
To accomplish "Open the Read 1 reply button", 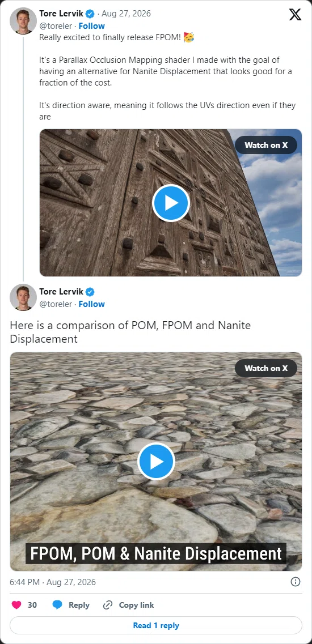I will click(x=156, y=625).
